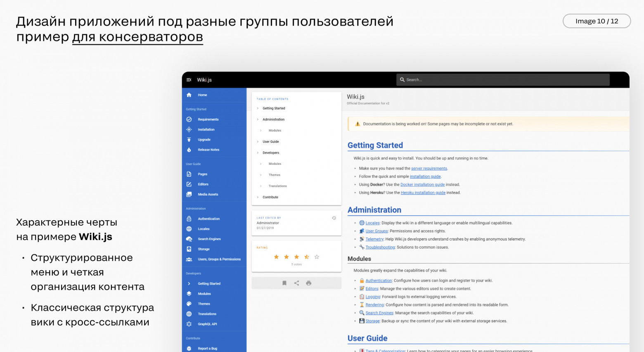Click the Search Engines icon
The width and height of the screenshot is (644, 352).
click(189, 239)
